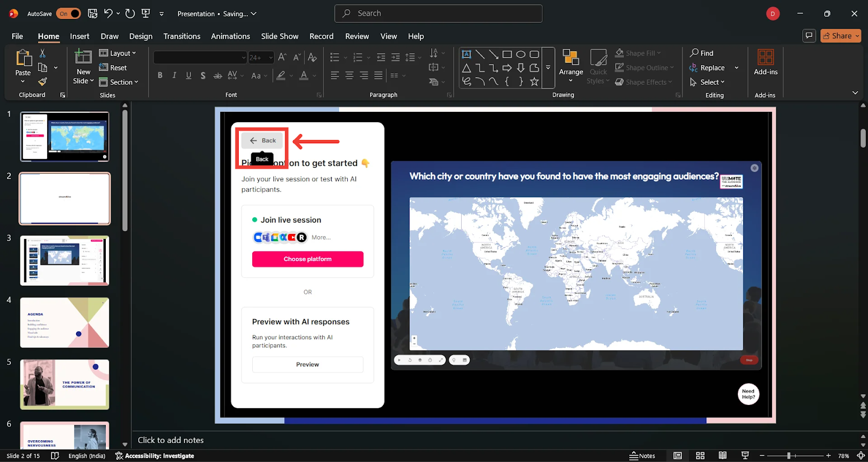
Task: Toggle the AutoSave switch
Action: tap(68, 14)
